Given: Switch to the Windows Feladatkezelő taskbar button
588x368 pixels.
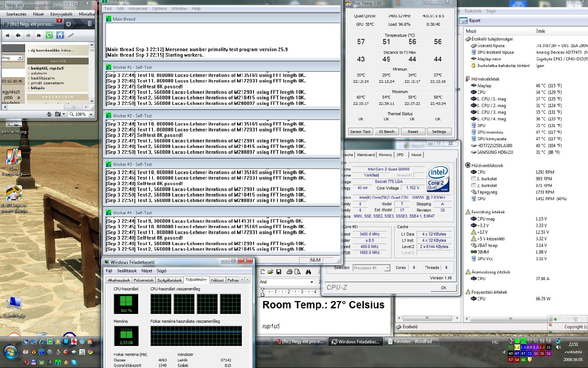Looking at the screenshot, I should coord(356,342).
